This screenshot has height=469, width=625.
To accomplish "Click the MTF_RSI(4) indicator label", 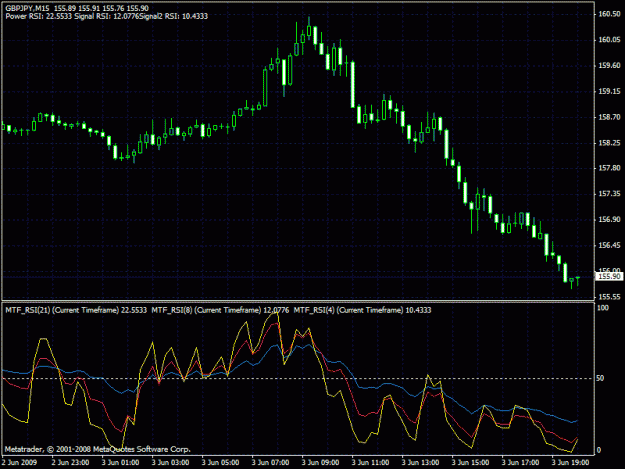I will point(362,310).
